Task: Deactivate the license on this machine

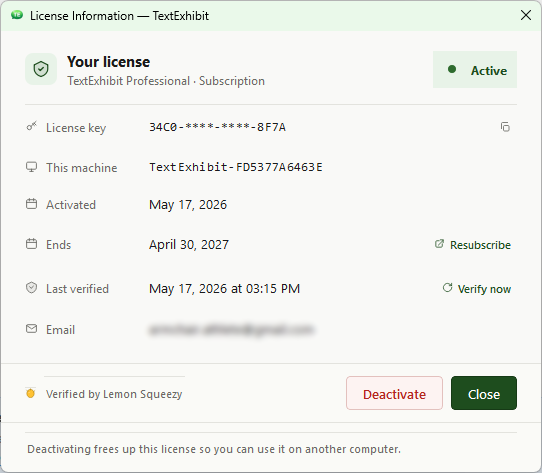Action: [x=394, y=393]
